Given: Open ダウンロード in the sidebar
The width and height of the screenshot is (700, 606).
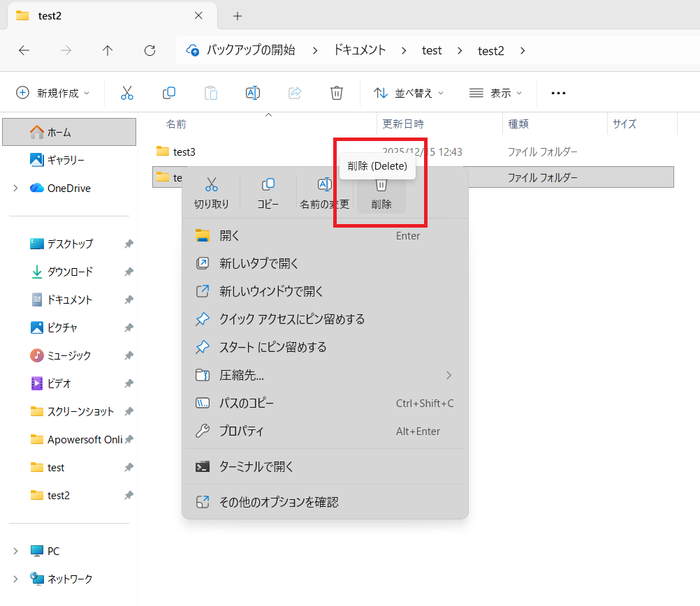Looking at the screenshot, I should tap(69, 272).
